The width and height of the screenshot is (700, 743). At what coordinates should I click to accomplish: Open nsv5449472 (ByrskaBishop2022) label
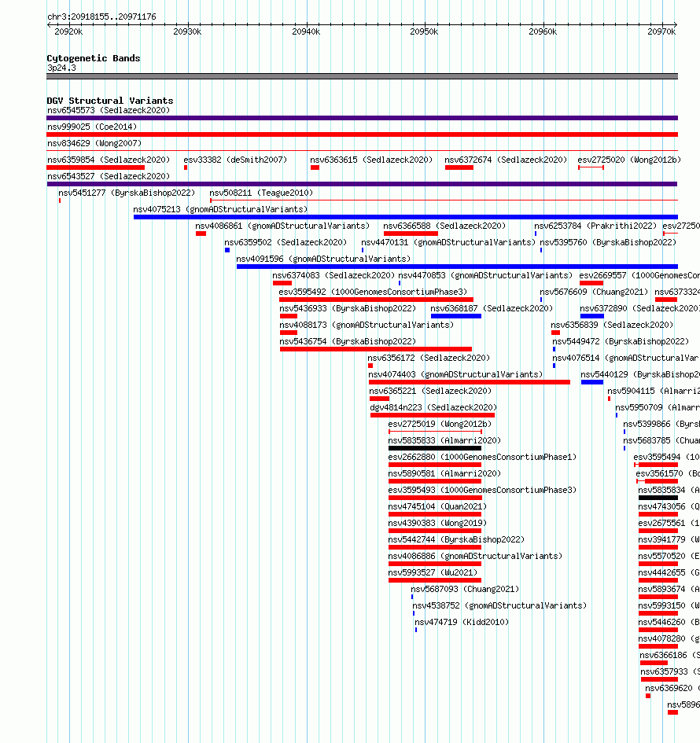[x=621, y=342]
